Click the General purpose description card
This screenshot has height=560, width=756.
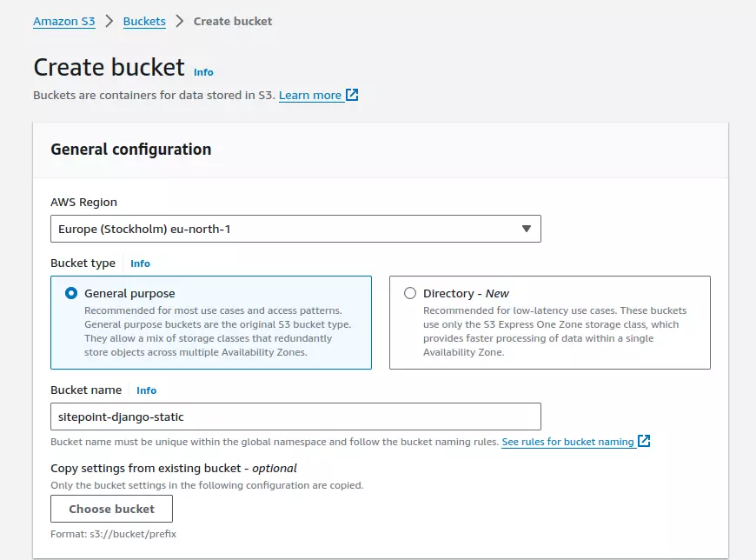(211, 323)
